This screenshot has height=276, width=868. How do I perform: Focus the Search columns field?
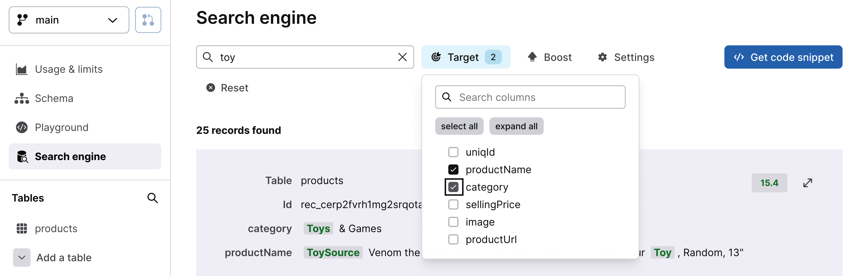click(530, 97)
